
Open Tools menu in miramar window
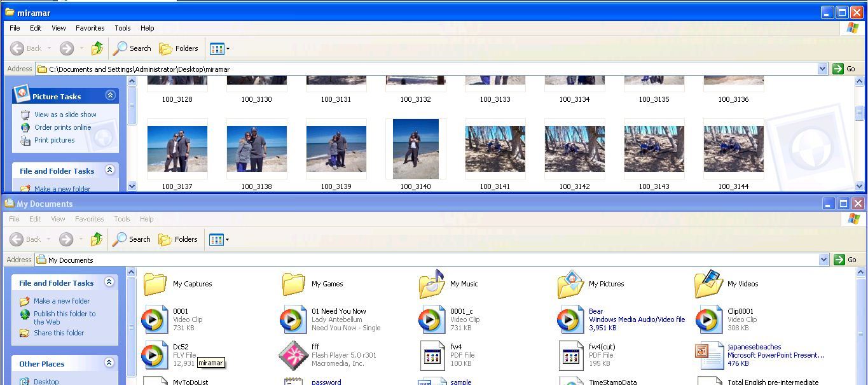(123, 28)
